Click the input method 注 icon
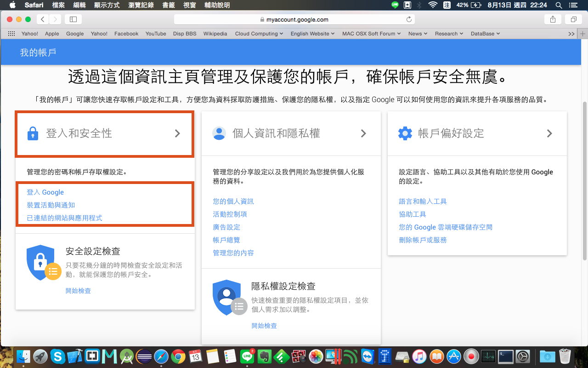 tap(447, 5)
